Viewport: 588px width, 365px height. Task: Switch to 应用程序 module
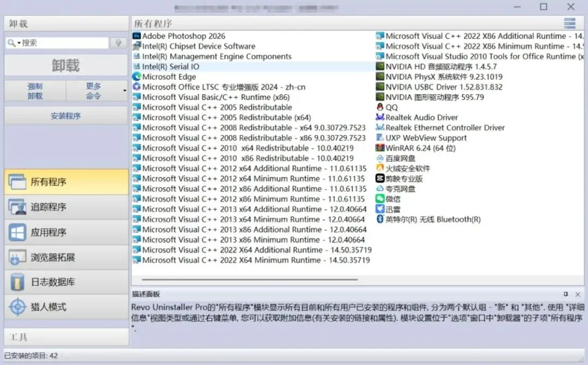tap(66, 232)
